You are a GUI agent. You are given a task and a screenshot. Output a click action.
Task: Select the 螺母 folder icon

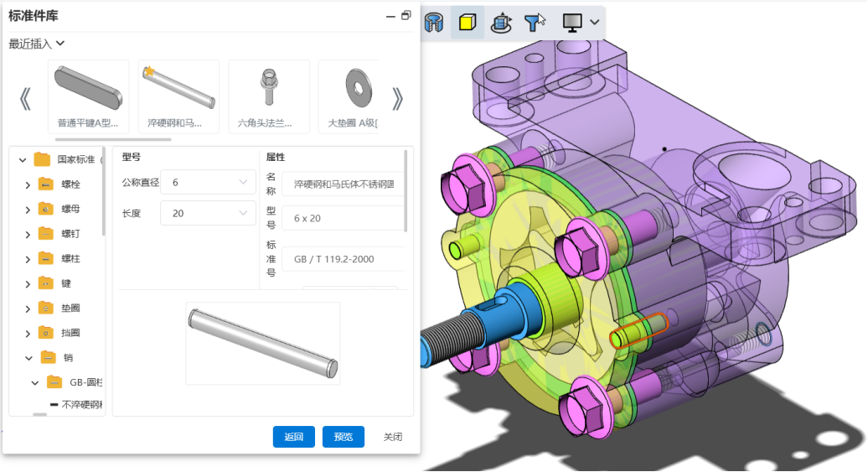45,209
